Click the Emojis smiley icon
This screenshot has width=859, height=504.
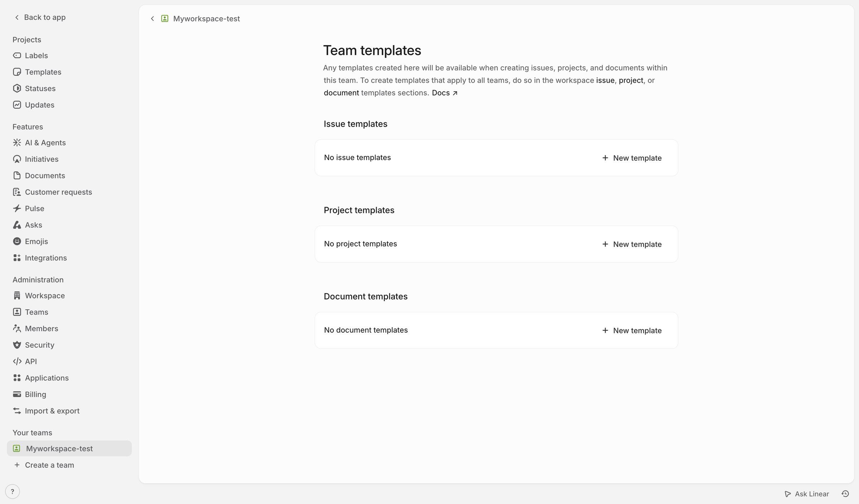(x=17, y=241)
